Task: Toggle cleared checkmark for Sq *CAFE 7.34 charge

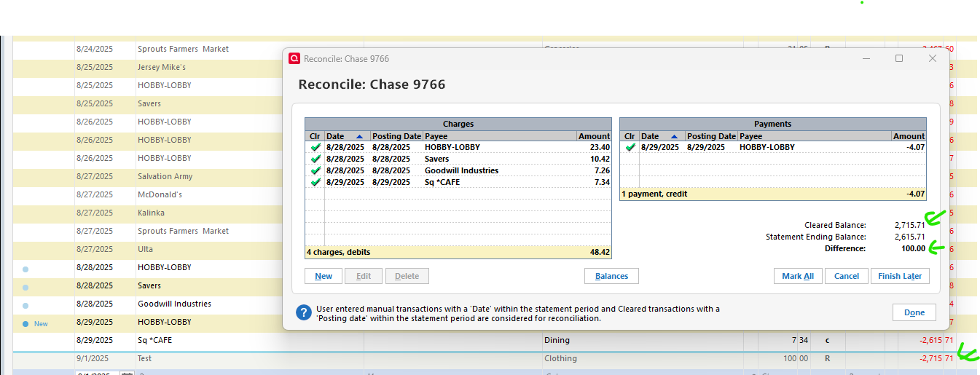Action: [315, 182]
